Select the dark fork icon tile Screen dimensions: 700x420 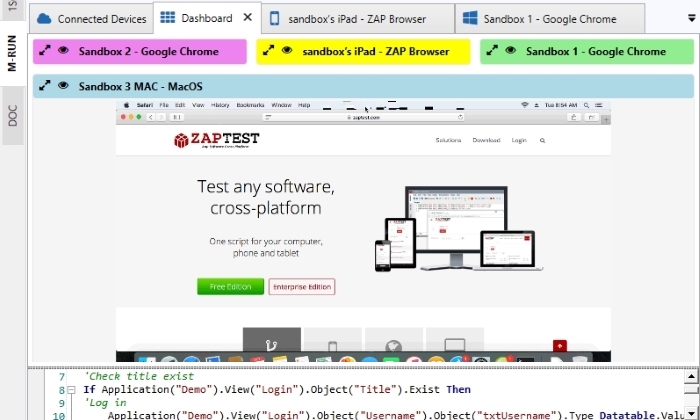271,341
